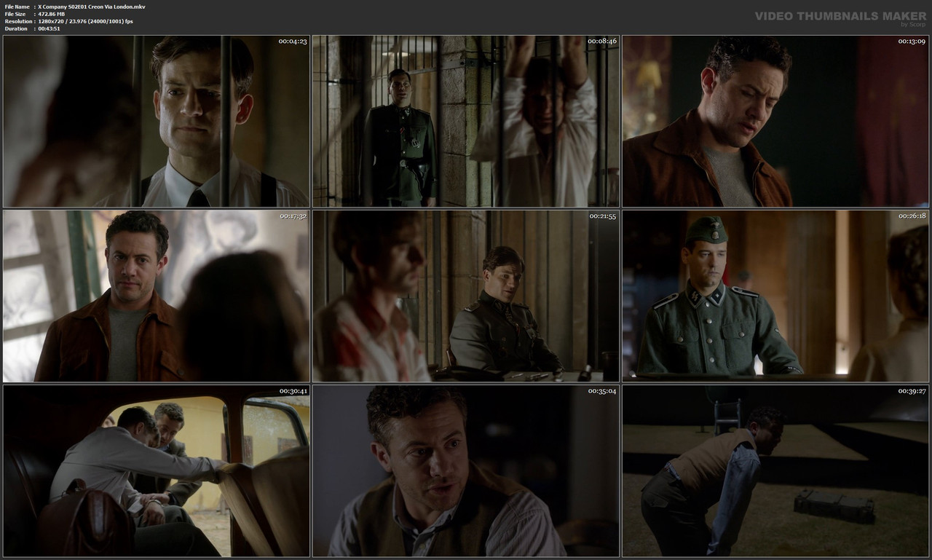Open the thumbnail at timestamp 00:08:46
This screenshot has height=560, width=932.
[466, 120]
